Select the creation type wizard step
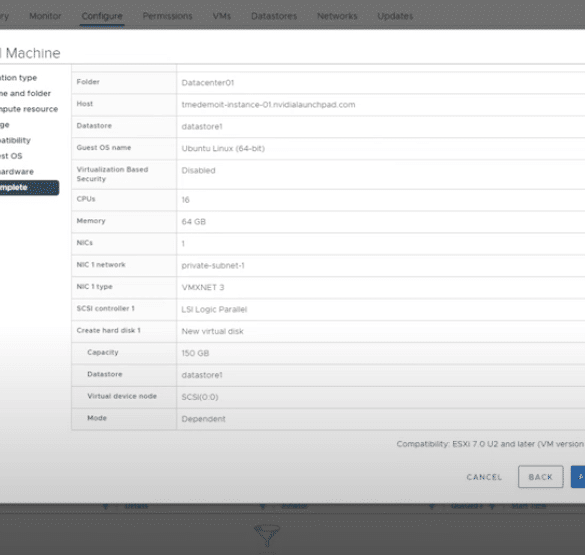This screenshot has height=555, width=585. pos(18,78)
